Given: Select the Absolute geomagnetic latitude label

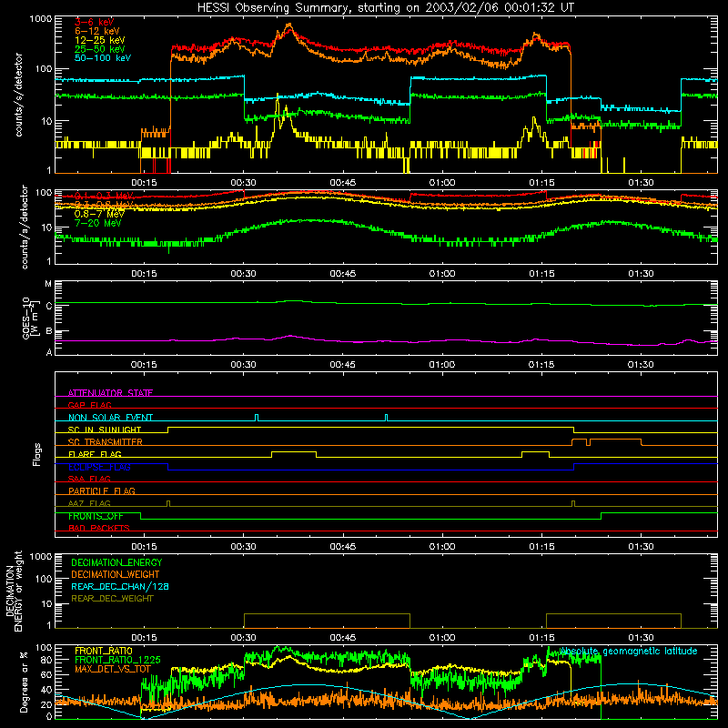Looking at the screenshot, I should pyautogui.click(x=629, y=651).
